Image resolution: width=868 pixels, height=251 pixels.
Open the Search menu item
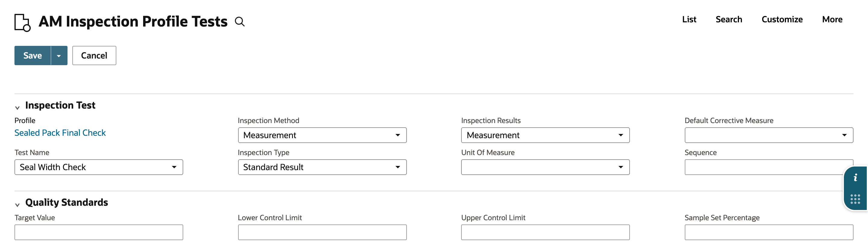click(729, 20)
